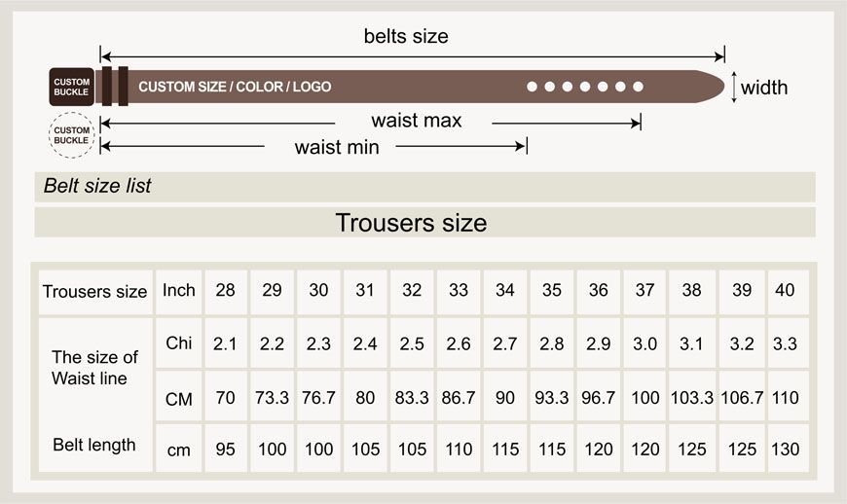Select the inch size 32 cell
This screenshot has height=504, width=847.
tap(412, 292)
